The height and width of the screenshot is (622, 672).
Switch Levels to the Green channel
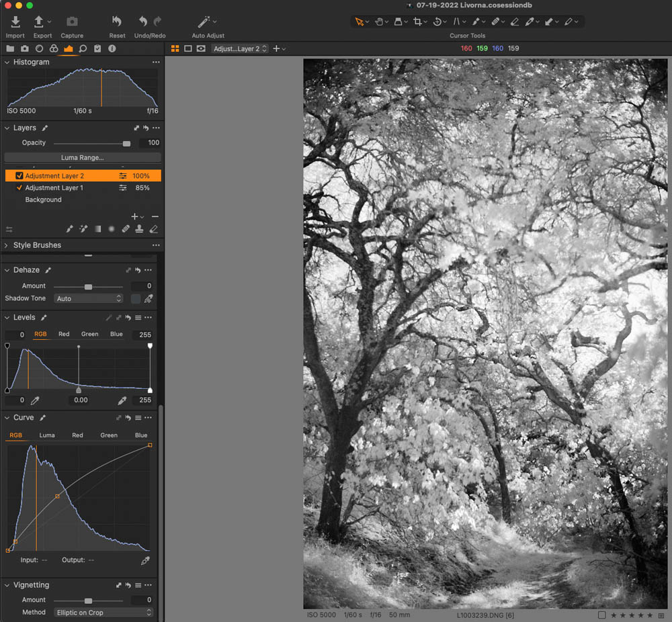pos(89,334)
